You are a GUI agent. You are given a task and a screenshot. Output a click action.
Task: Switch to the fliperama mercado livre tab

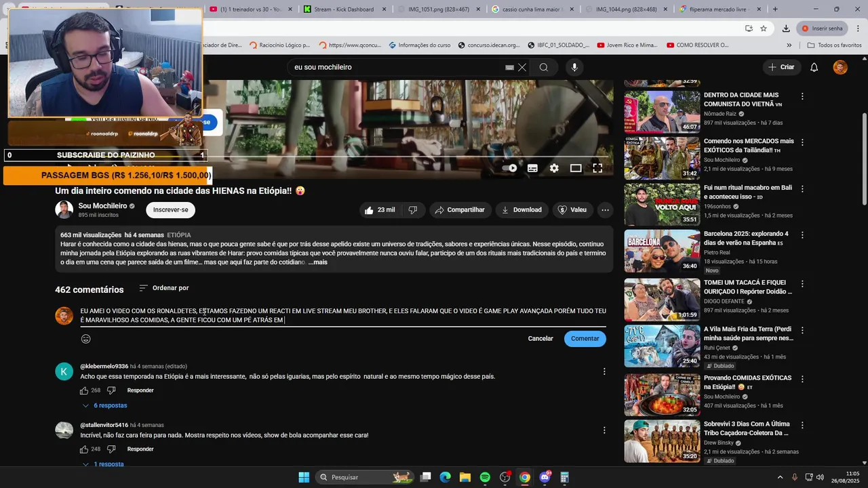(x=719, y=9)
